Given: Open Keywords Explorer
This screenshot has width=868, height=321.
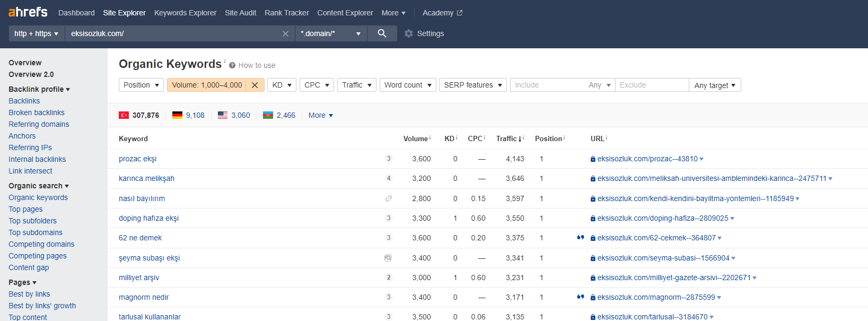Looking at the screenshot, I should pyautogui.click(x=185, y=13).
